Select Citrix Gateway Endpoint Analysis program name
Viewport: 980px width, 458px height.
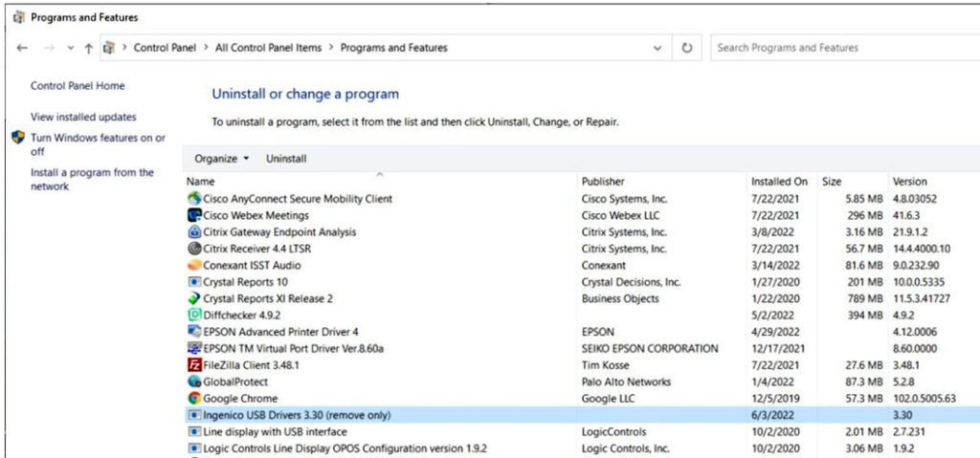point(280,231)
